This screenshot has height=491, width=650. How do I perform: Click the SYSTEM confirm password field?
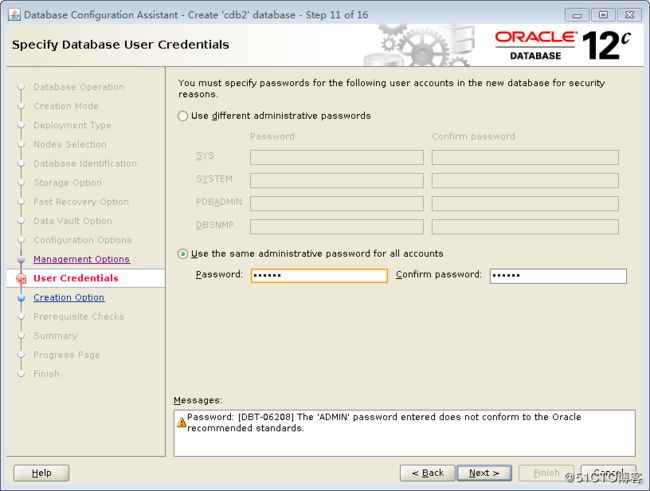(x=525, y=180)
